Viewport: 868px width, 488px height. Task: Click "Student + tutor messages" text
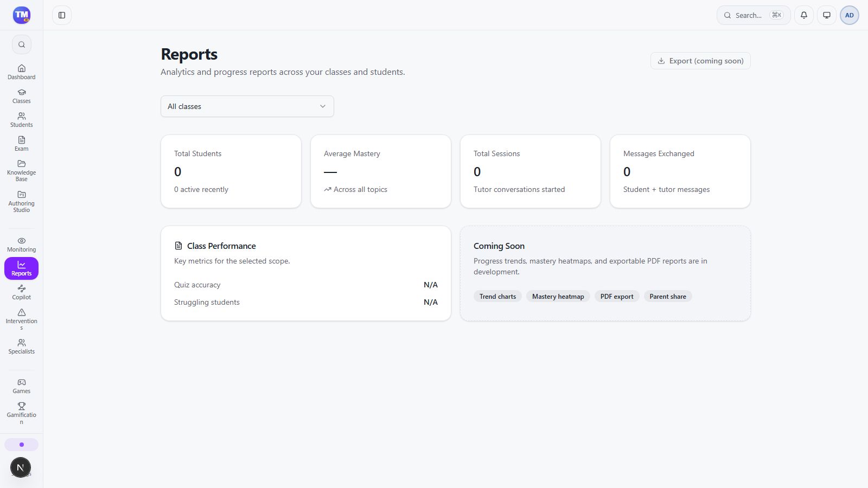click(667, 189)
